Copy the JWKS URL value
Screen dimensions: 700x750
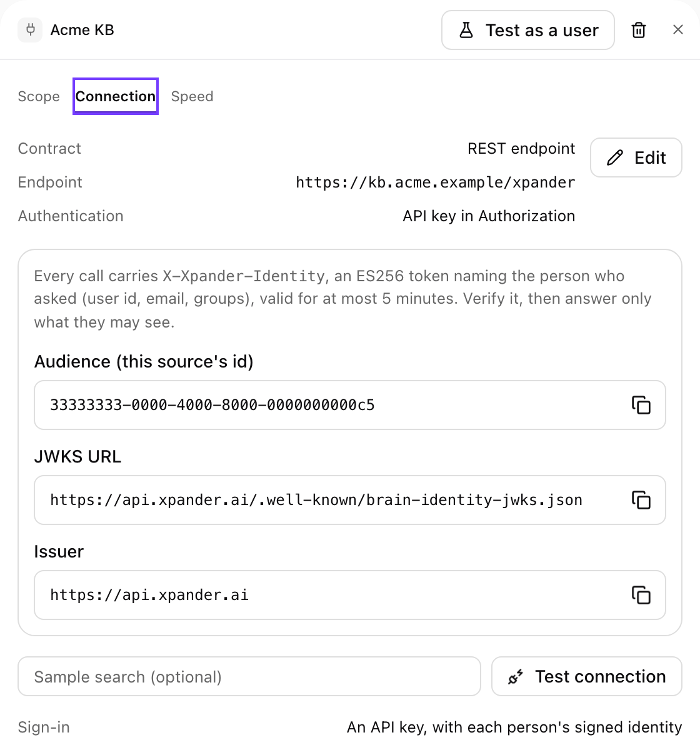(641, 500)
